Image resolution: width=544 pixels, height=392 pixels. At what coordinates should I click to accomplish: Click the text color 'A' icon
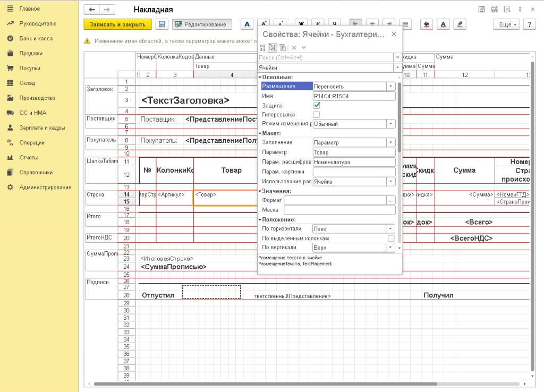tap(443, 24)
